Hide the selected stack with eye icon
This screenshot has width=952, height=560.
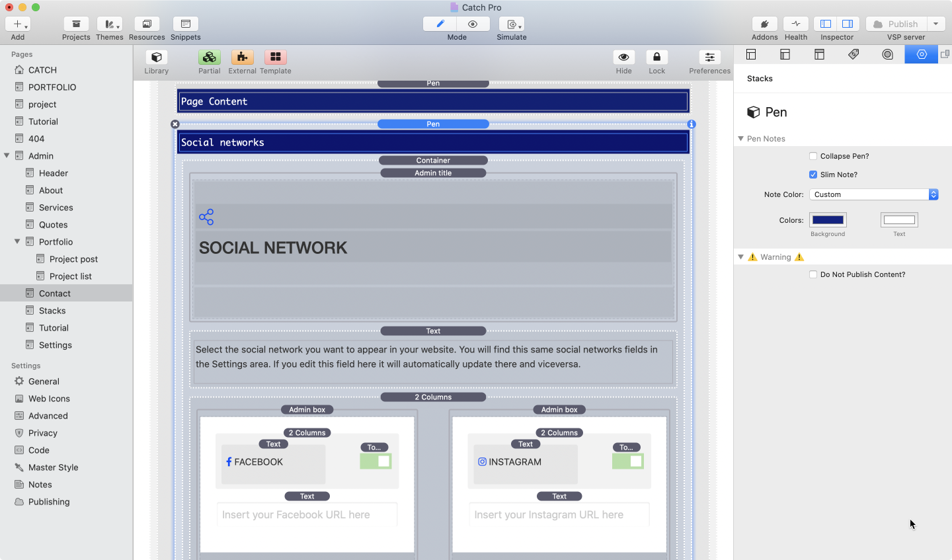click(x=623, y=58)
